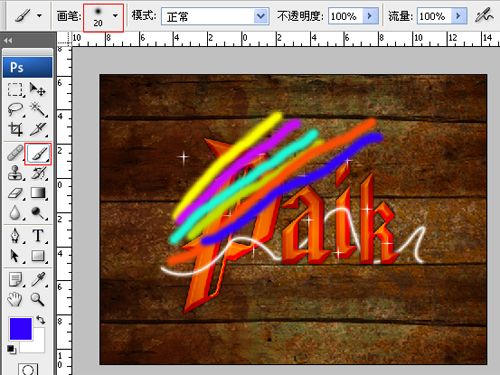500x375 pixels.
Task: Select the Blur droplet tool
Action: (15, 213)
